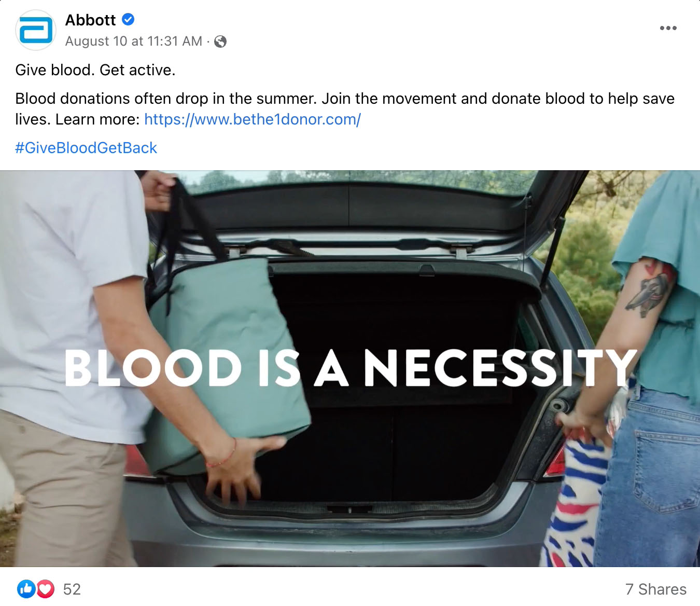700x606 pixels.
Task: Open the Abbott page name link
Action: (90, 20)
